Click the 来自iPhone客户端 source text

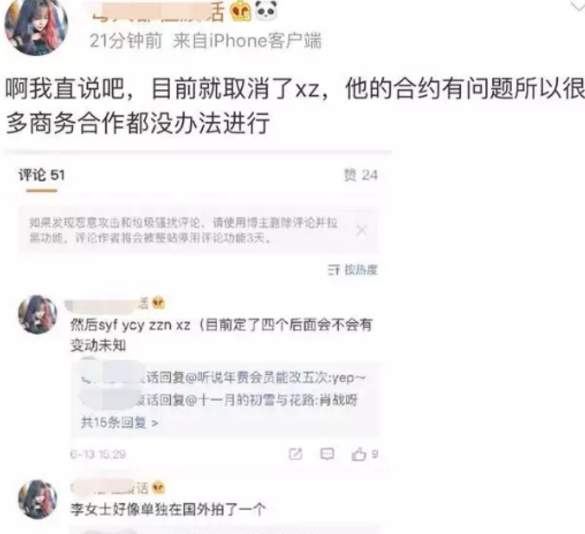[x=247, y=40]
